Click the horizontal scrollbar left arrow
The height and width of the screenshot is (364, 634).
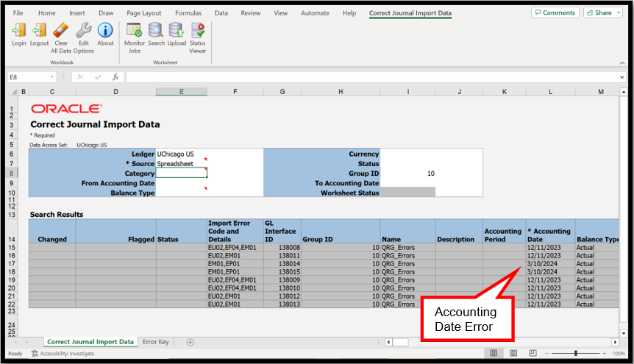click(x=388, y=342)
